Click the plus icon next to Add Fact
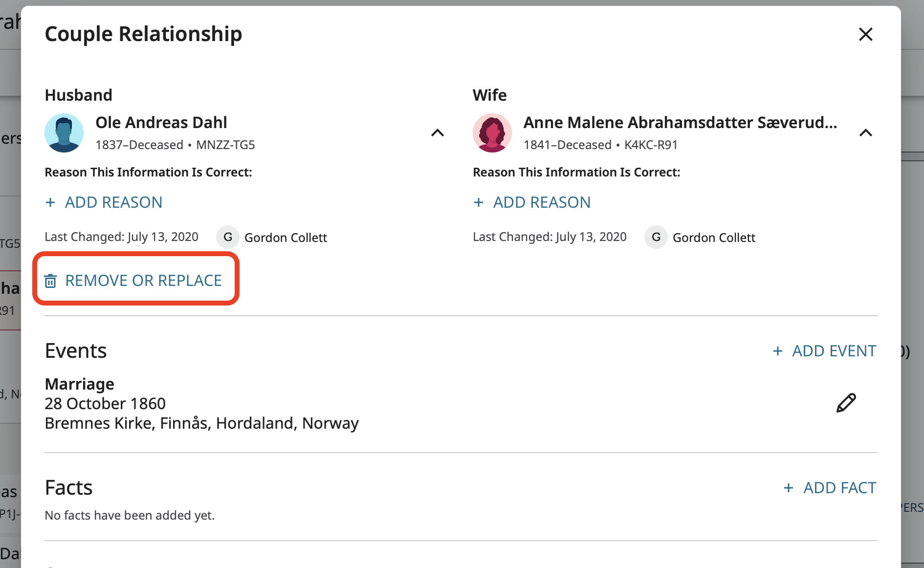The image size is (924, 568). 788,488
